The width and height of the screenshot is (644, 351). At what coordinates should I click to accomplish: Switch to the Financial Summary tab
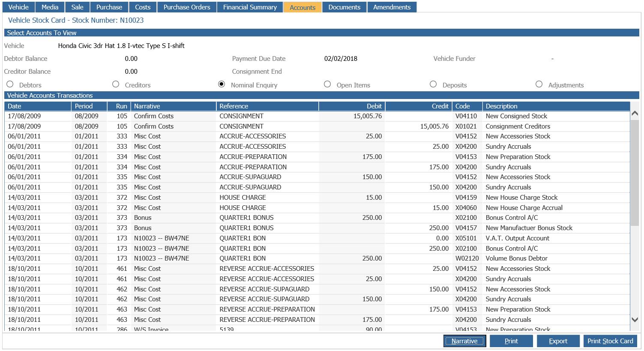[x=250, y=7]
